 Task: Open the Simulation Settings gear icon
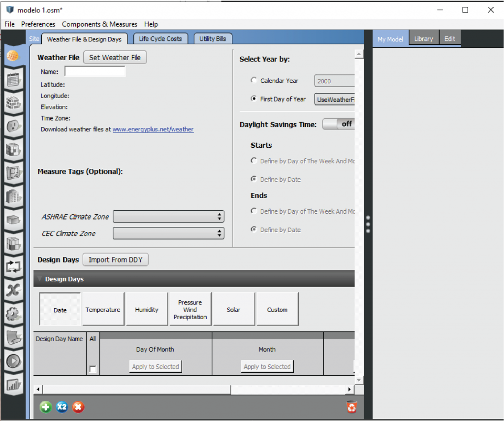(x=13, y=314)
